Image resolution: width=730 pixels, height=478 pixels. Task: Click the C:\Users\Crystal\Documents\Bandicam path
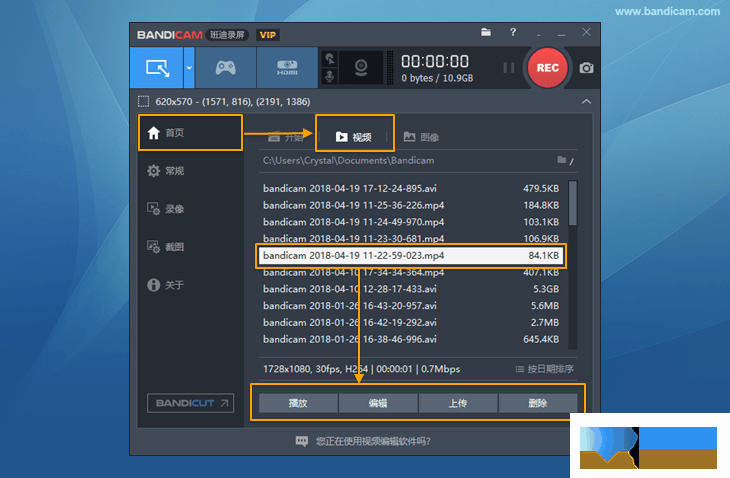click(x=349, y=161)
